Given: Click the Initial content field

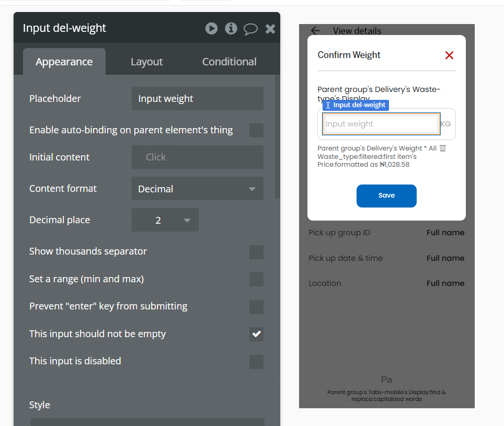Looking at the screenshot, I should coord(197,157).
